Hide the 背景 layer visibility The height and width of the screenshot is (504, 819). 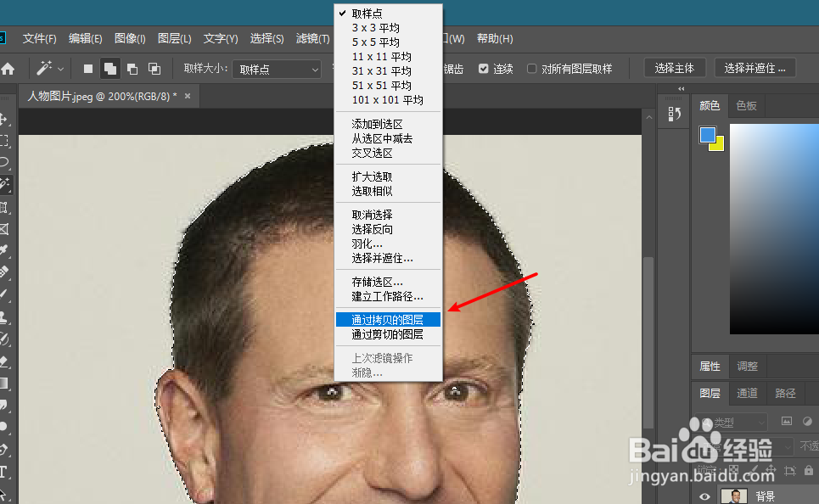coord(704,496)
